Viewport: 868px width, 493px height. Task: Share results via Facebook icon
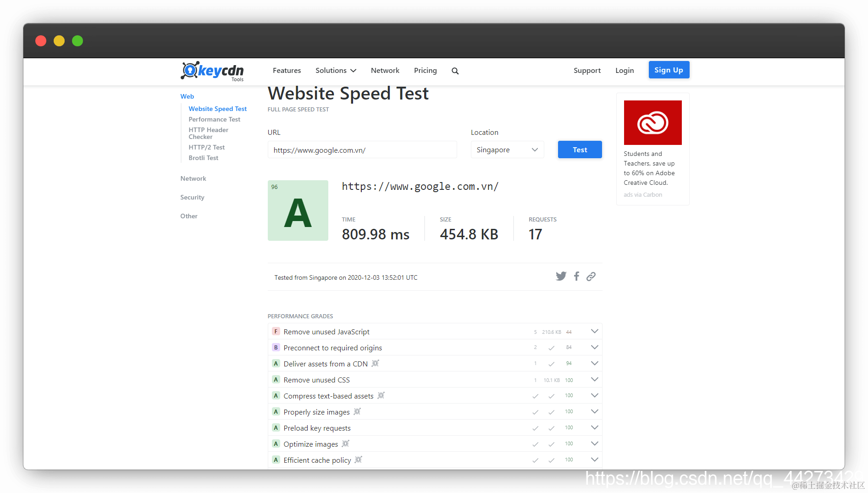(576, 276)
